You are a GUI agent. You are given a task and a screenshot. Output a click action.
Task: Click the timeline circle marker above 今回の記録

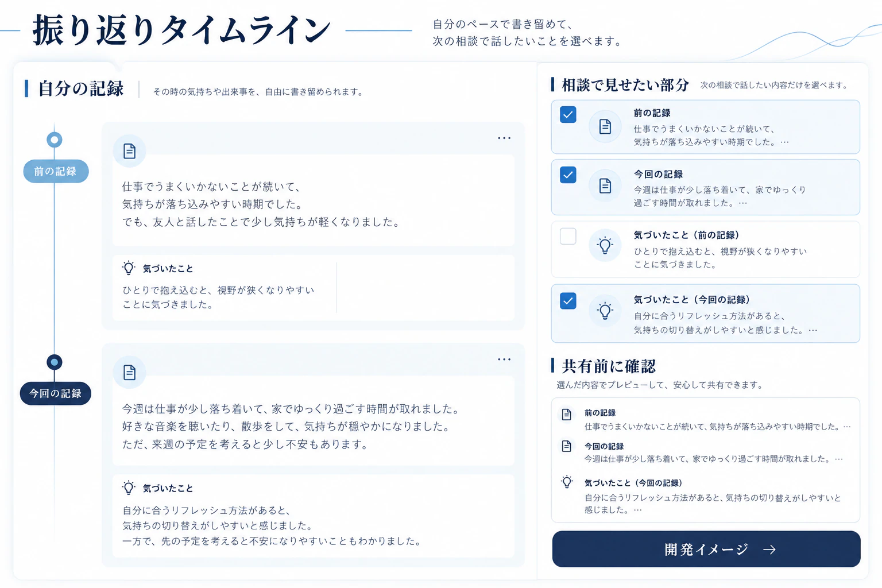click(x=55, y=362)
